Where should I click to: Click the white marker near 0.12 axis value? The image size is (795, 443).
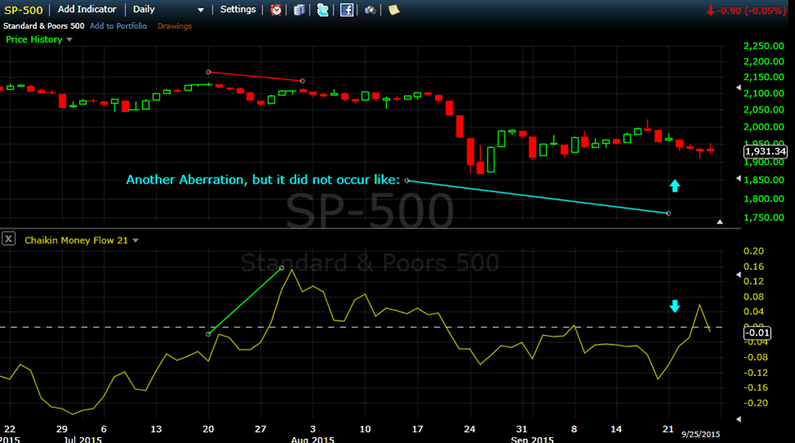pos(738,274)
